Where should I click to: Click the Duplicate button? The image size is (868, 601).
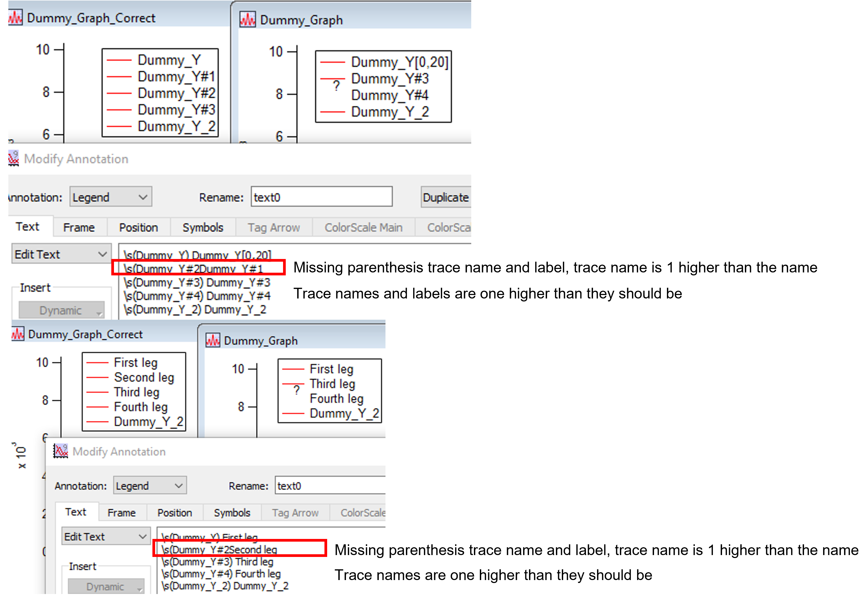(446, 197)
